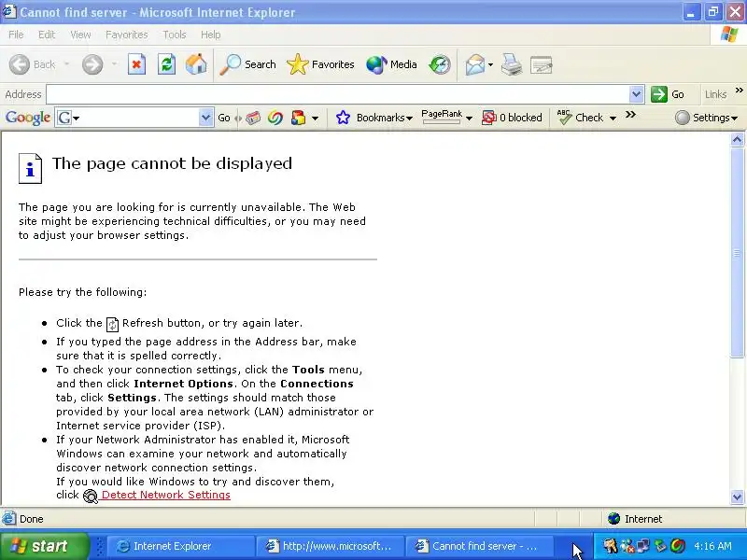This screenshot has height=560, width=747.
Task: Open the Search pane
Action: 247,64
